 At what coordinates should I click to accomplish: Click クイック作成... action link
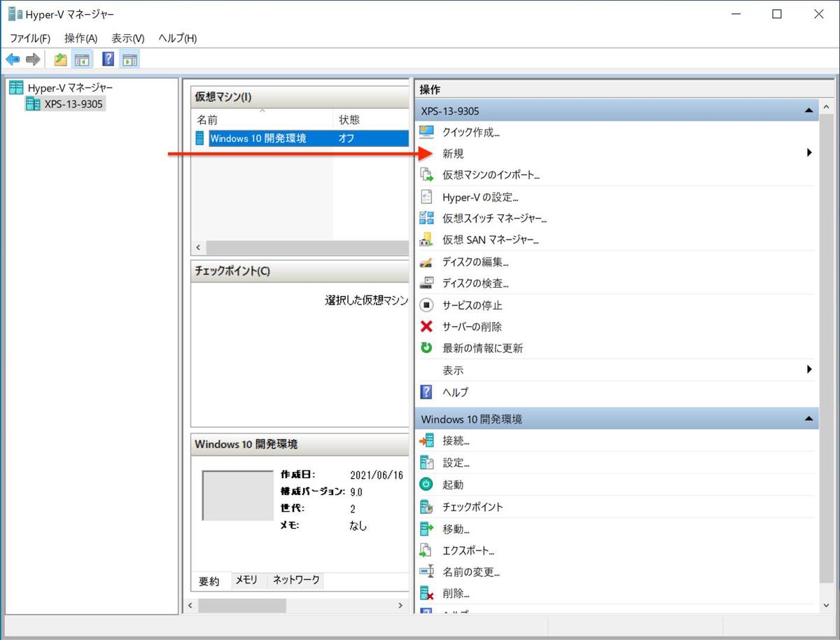click(x=471, y=132)
